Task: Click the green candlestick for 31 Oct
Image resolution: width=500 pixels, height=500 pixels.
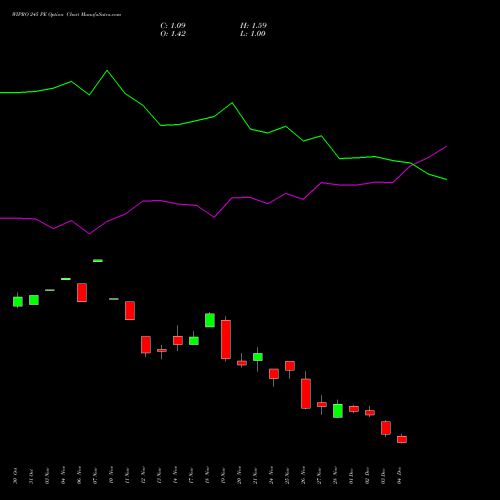Action: (34, 300)
